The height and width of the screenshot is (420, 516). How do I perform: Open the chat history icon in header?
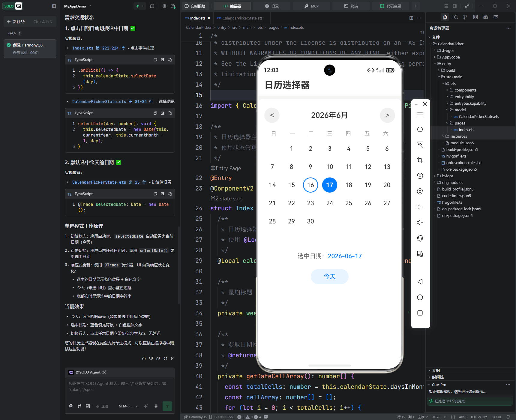pyautogui.click(x=152, y=6)
